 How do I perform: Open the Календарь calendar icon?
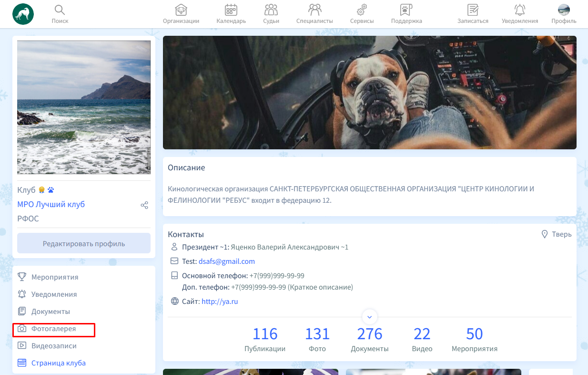[x=231, y=10]
